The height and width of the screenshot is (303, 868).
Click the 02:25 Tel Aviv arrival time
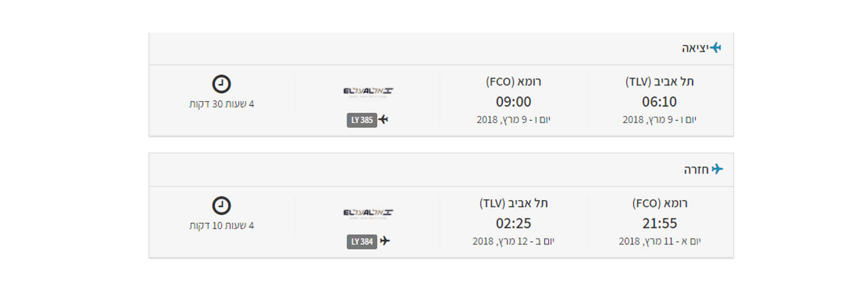(514, 223)
